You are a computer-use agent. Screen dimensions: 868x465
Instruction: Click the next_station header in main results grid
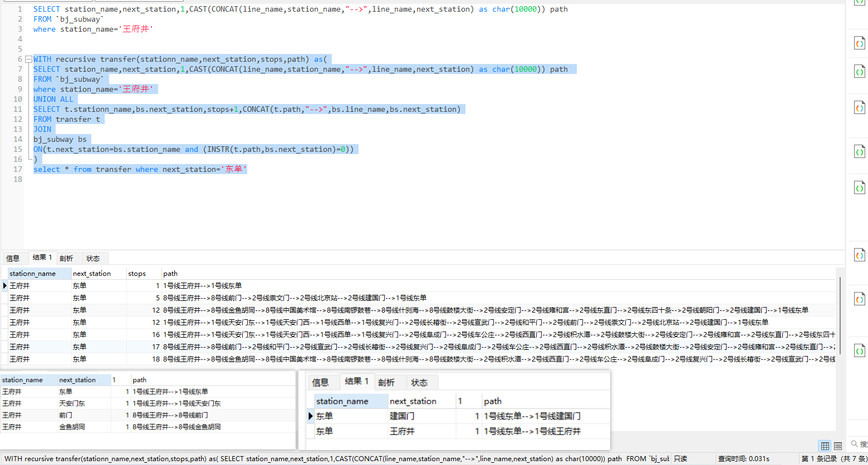99,273
